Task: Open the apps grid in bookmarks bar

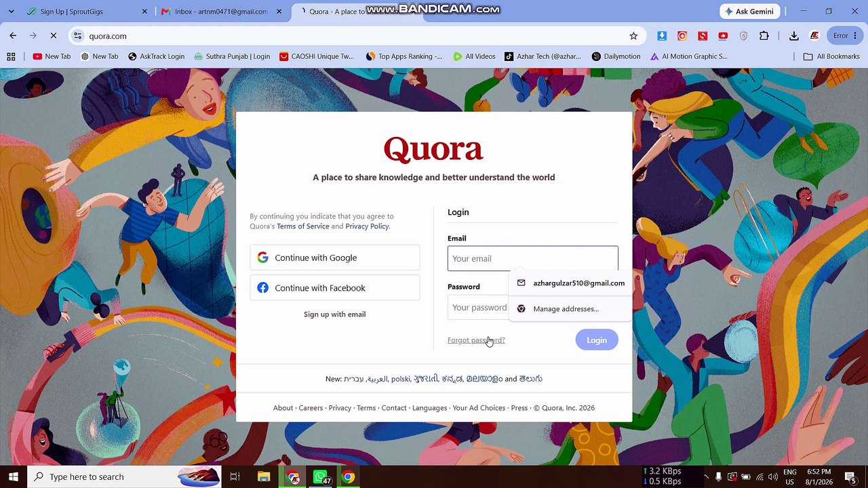Action: click(x=11, y=56)
